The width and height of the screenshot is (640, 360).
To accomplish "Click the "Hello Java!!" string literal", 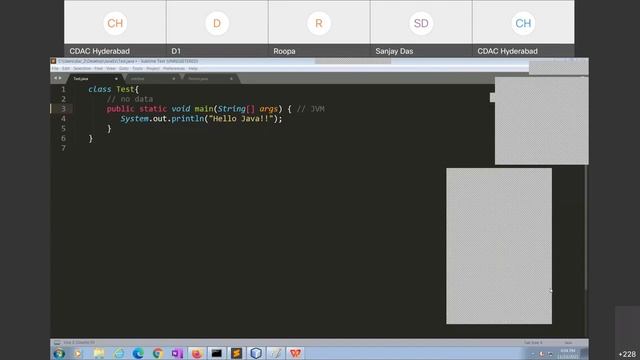I will 241,119.
